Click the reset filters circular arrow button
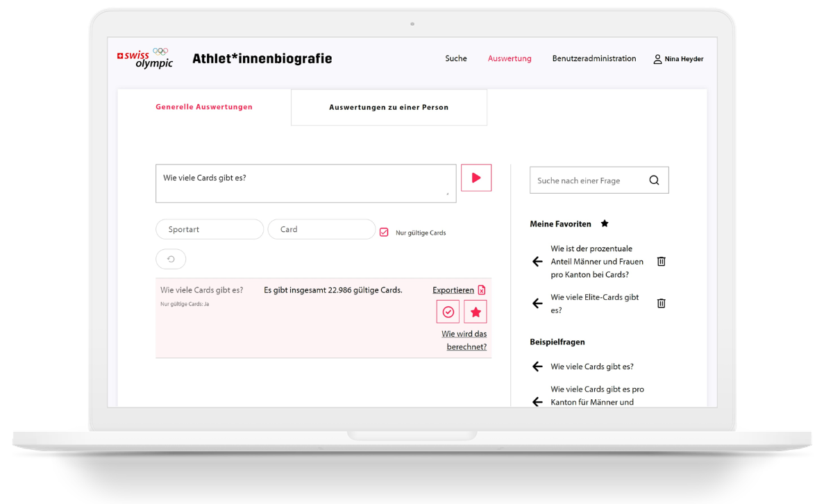Image resolution: width=833 pixels, height=504 pixels. coord(171,259)
